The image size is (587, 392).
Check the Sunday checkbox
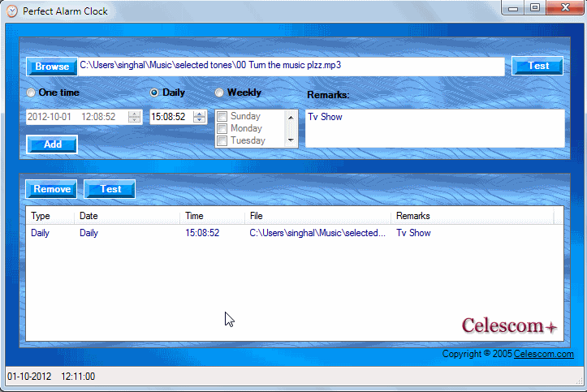pyautogui.click(x=222, y=116)
